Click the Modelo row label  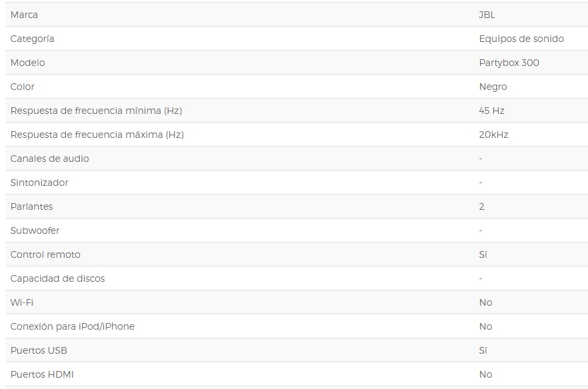coord(27,63)
